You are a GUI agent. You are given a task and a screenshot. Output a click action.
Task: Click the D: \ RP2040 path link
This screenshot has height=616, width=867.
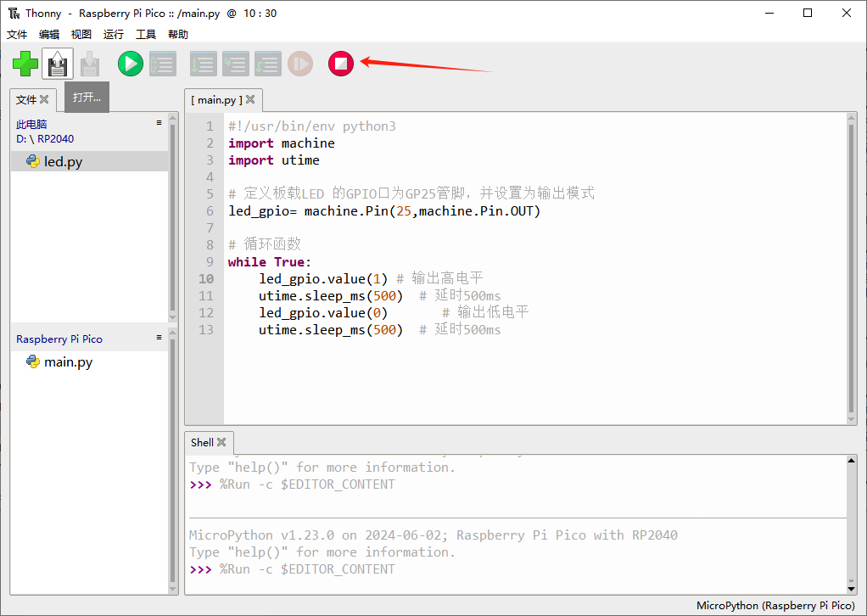tap(45, 139)
